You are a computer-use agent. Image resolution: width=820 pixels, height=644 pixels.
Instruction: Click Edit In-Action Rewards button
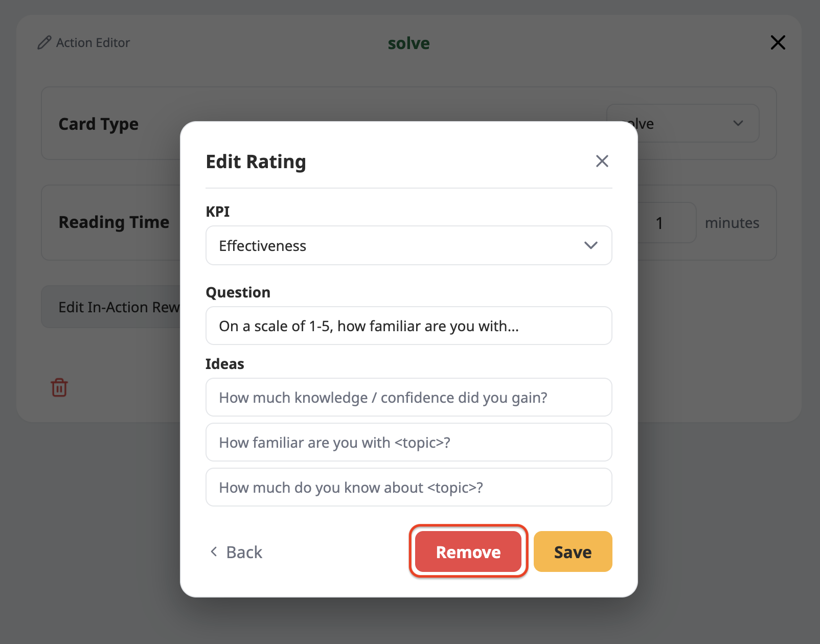[111, 307]
